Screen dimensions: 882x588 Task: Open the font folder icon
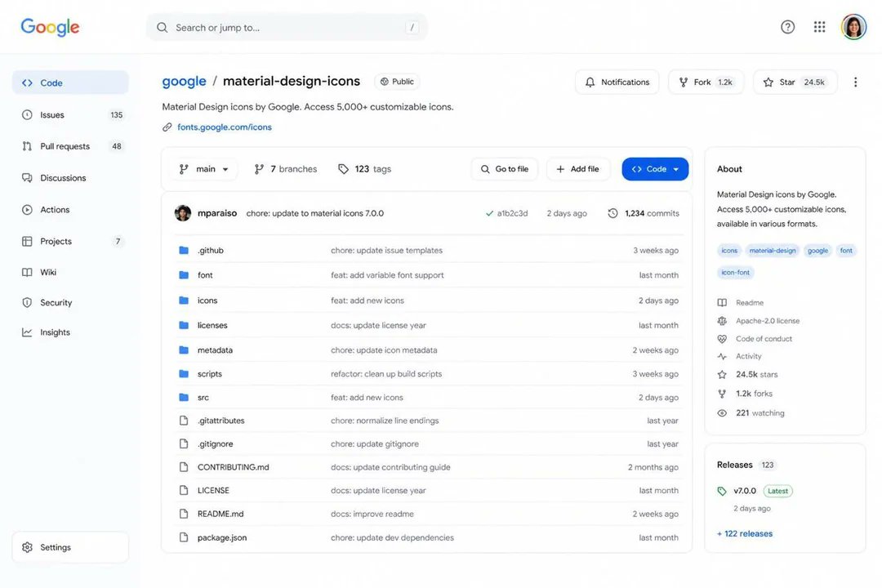click(x=184, y=275)
